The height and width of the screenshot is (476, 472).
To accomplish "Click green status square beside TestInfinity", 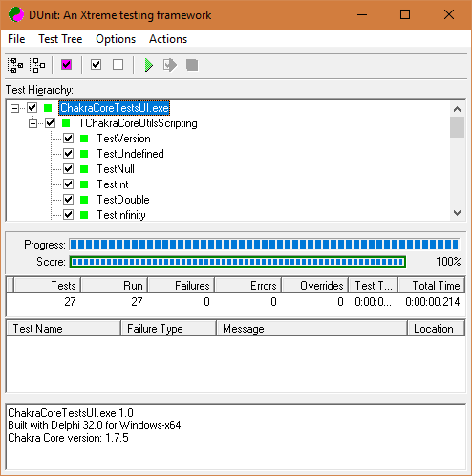I will [x=84, y=215].
